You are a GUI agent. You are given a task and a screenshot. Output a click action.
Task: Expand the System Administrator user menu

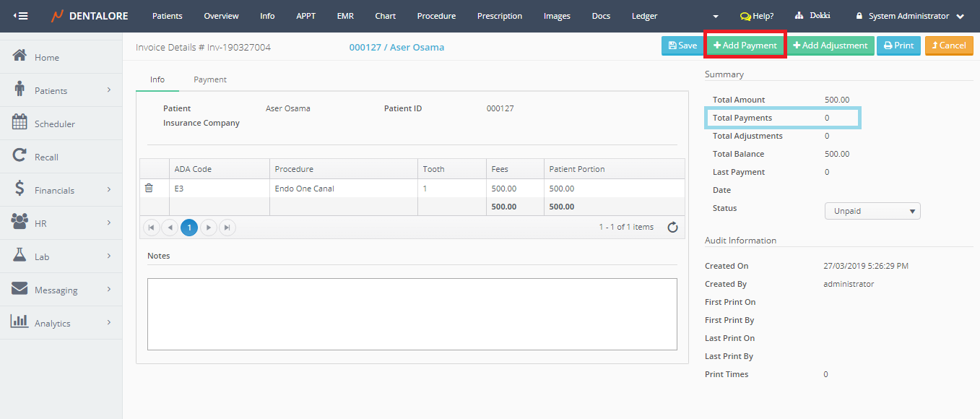click(960, 16)
